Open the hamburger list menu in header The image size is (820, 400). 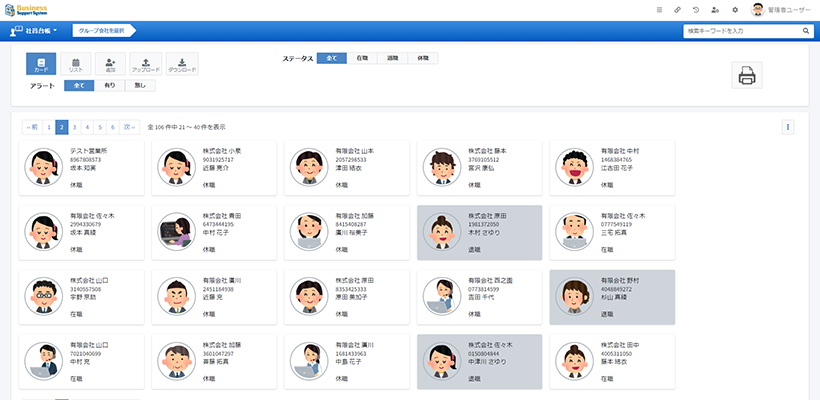click(x=659, y=9)
